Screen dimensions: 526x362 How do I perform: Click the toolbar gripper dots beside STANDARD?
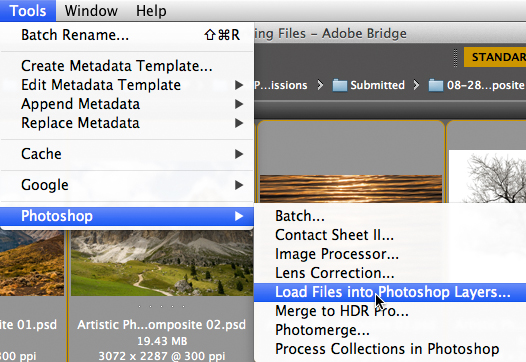tap(455, 58)
